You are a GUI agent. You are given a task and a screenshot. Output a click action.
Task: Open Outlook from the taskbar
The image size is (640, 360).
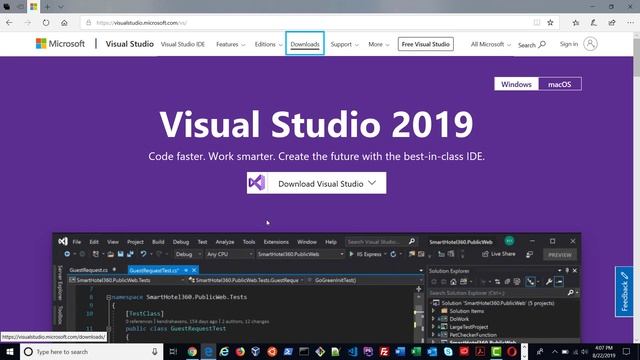pos(432,351)
